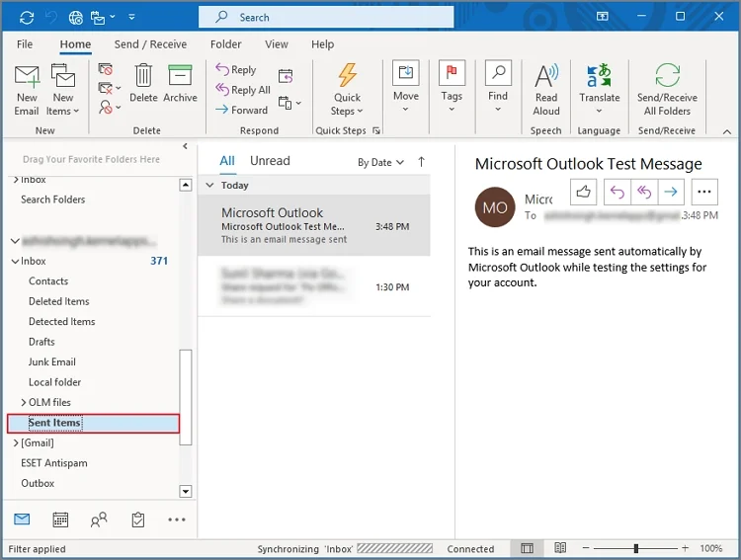This screenshot has width=741, height=560.
Task: Click Reply All in the ribbon
Action: click(x=243, y=89)
